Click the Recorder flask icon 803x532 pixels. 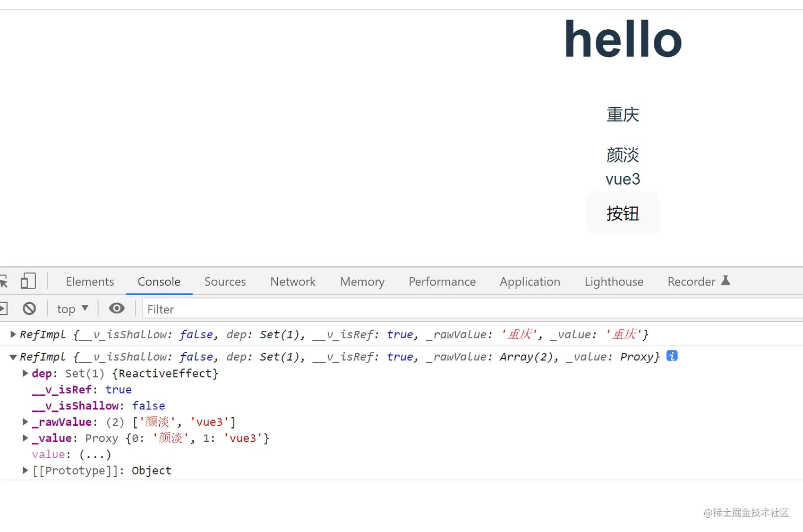tap(725, 281)
